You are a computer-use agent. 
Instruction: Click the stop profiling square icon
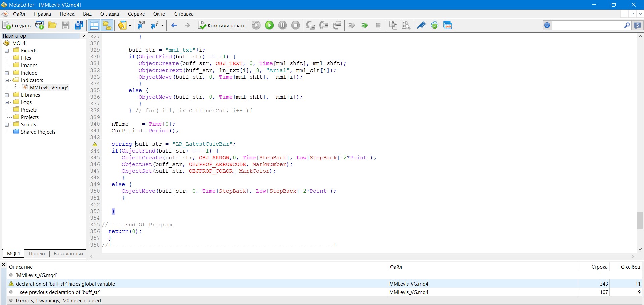tap(378, 25)
